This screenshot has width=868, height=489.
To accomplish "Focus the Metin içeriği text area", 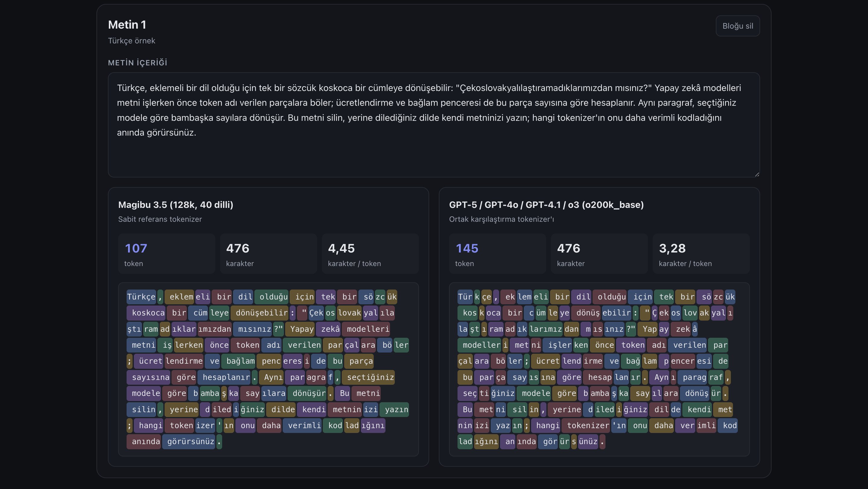I will 434,125.
